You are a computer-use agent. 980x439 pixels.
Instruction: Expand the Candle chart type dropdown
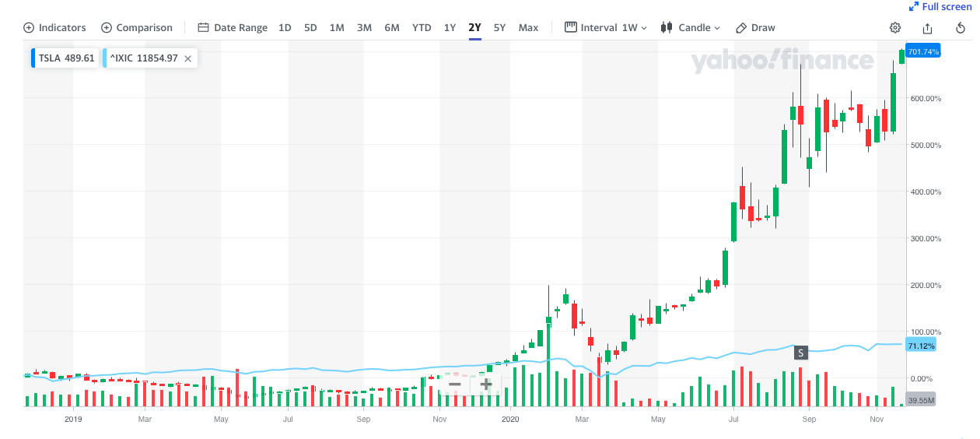tap(690, 28)
